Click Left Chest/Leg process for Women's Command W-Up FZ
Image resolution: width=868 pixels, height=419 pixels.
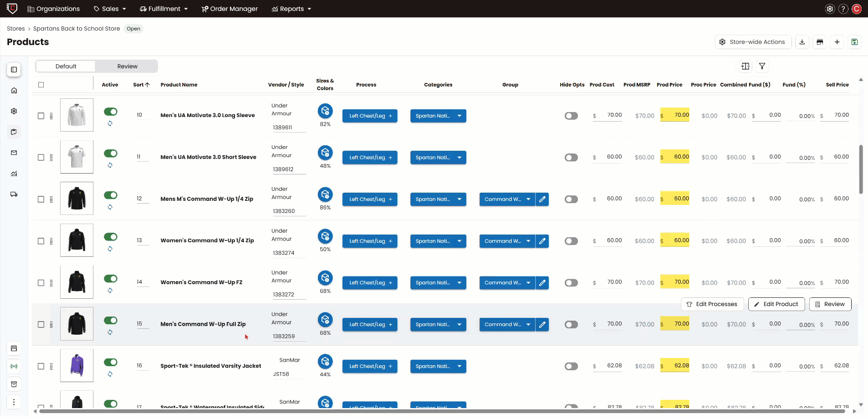(370, 283)
